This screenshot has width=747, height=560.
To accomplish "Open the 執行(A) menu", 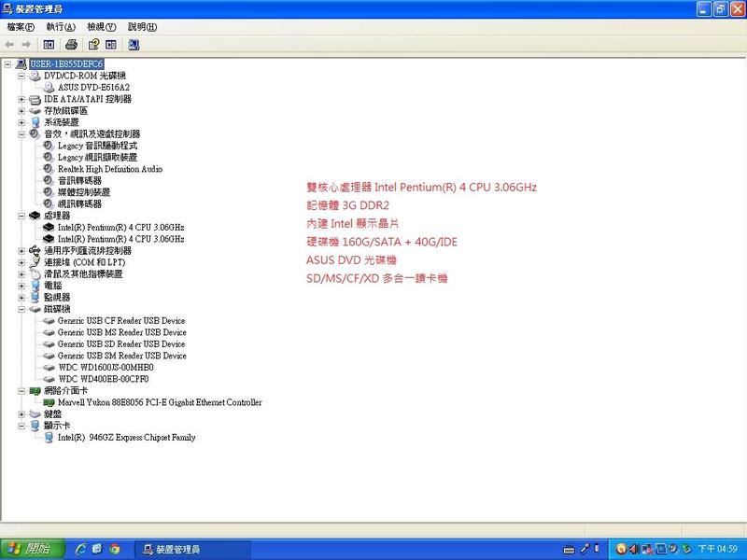I will (61, 27).
